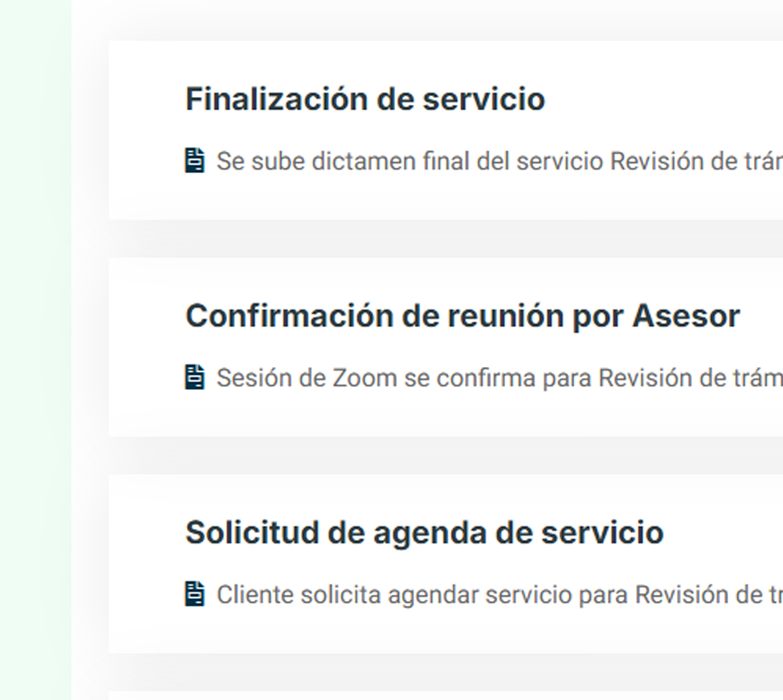Screen dimensions: 783x700
Task: Click the word "Asesor" in the second heading
Action: (x=686, y=315)
